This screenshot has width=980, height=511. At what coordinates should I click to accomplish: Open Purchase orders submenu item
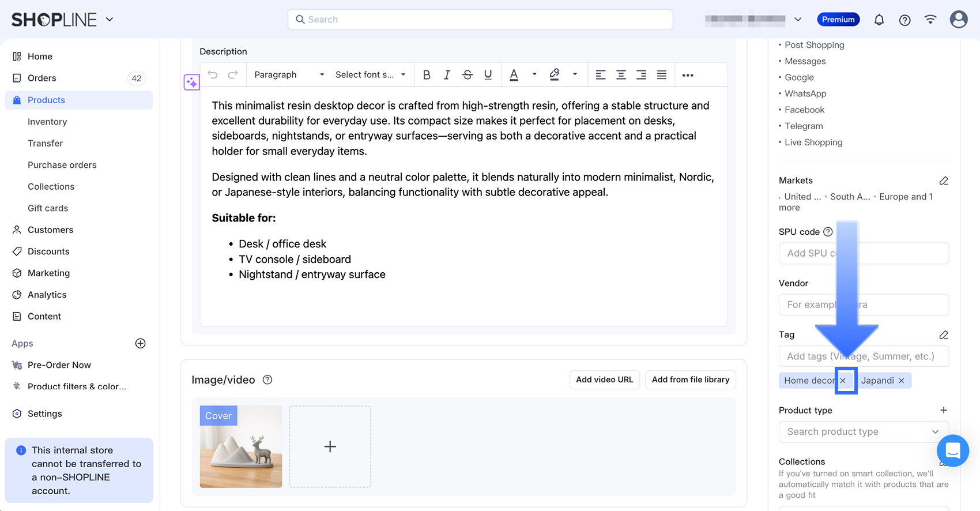(x=62, y=165)
